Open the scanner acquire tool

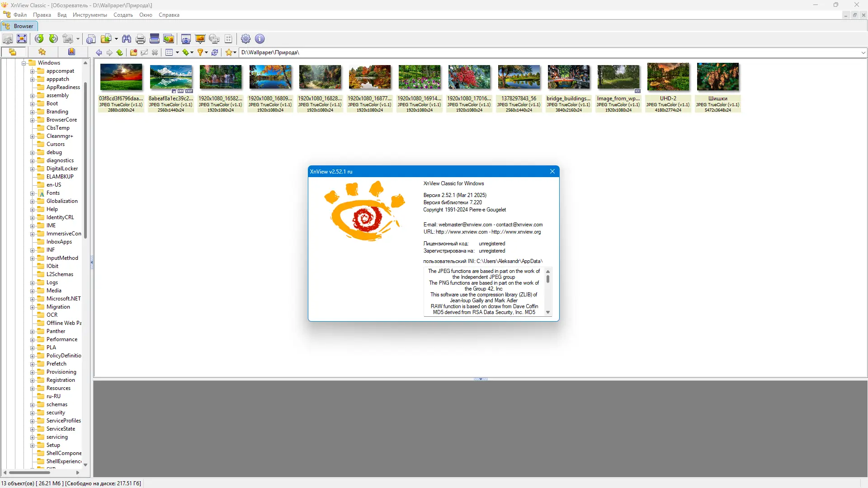point(155,39)
